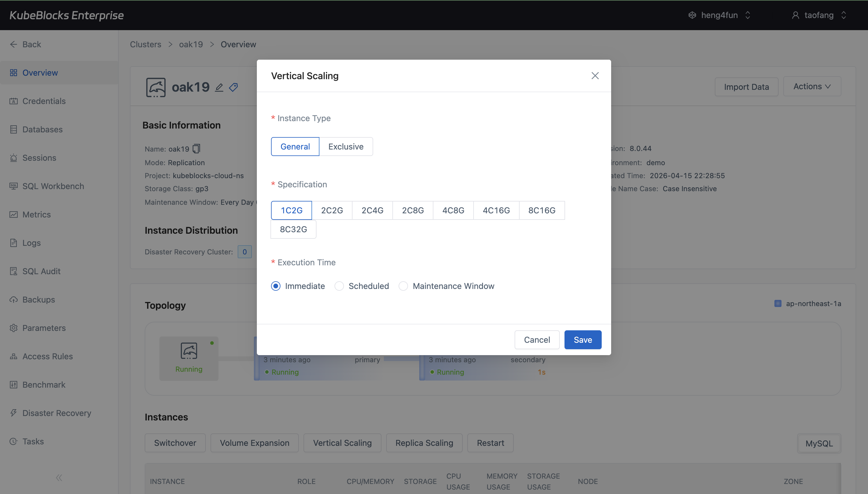This screenshot has width=868, height=494.
Task: Edit the oak19 cluster name pencil icon
Action: point(219,87)
